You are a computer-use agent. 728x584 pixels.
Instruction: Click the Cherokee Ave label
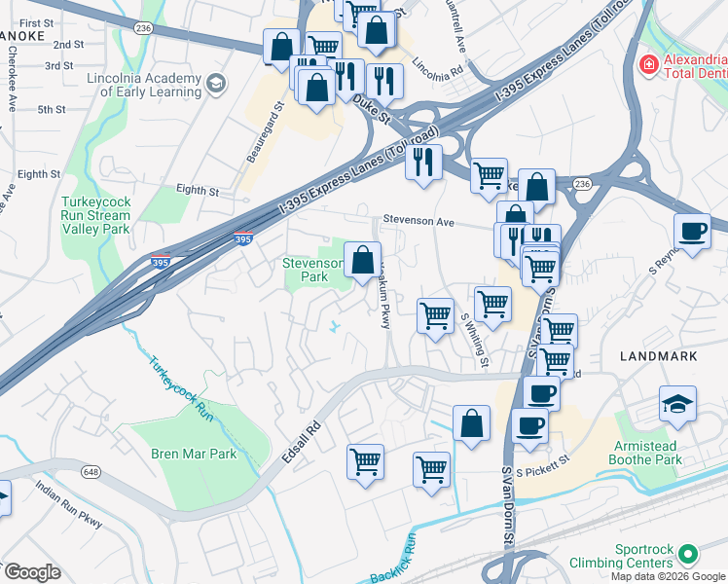point(12,79)
